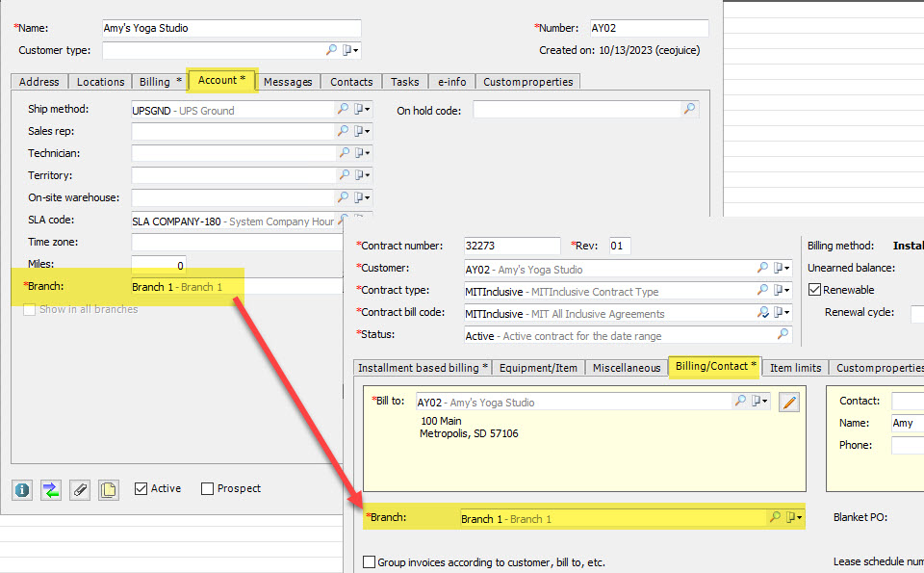Expand the Technician dropdown
Screen dimensions: 924x573
coord(362,153)
